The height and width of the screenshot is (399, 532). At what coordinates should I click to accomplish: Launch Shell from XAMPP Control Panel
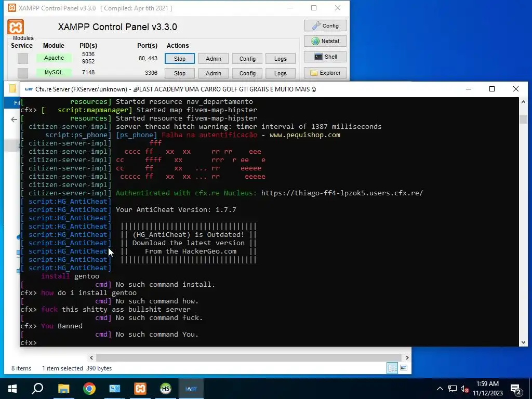325,57
